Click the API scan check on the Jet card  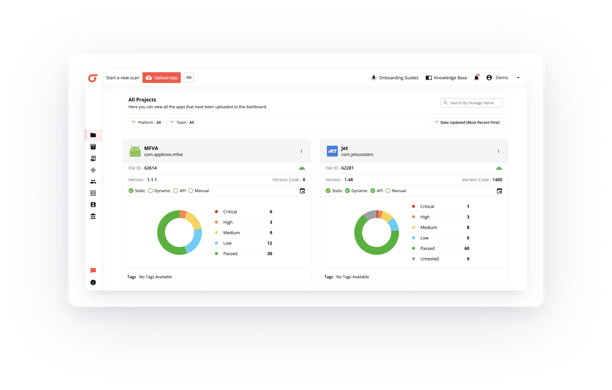[x=373, y=191]
